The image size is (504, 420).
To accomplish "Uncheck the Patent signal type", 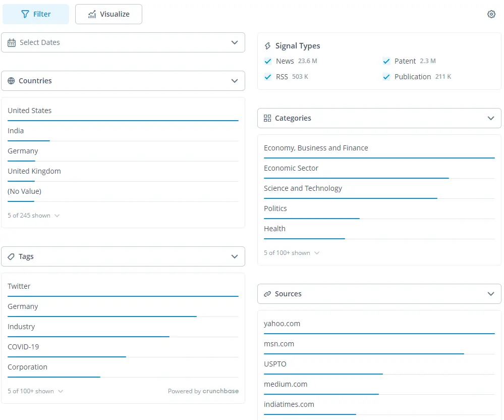I will [x=386, y=61].
